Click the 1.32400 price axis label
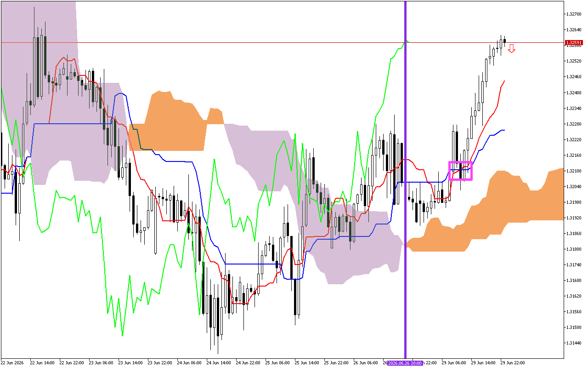Screen dimensions: 588x368 (x=573, y=92)
